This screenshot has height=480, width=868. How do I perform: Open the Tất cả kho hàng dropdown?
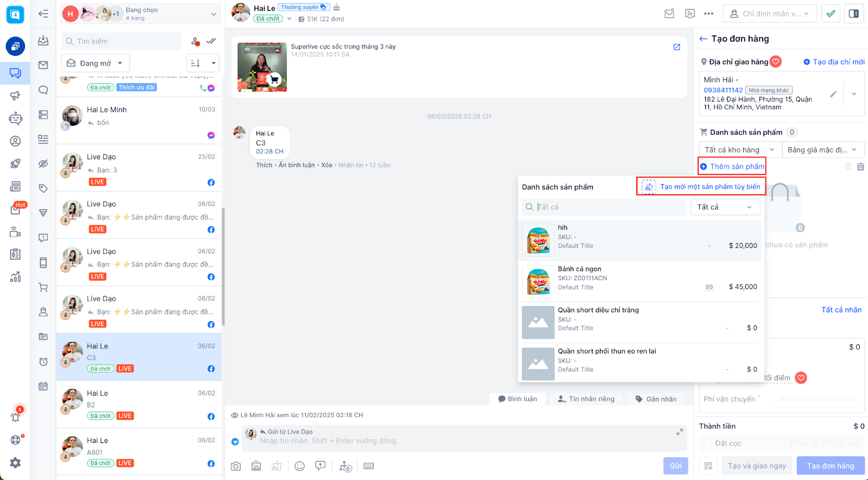pos(740,150)
